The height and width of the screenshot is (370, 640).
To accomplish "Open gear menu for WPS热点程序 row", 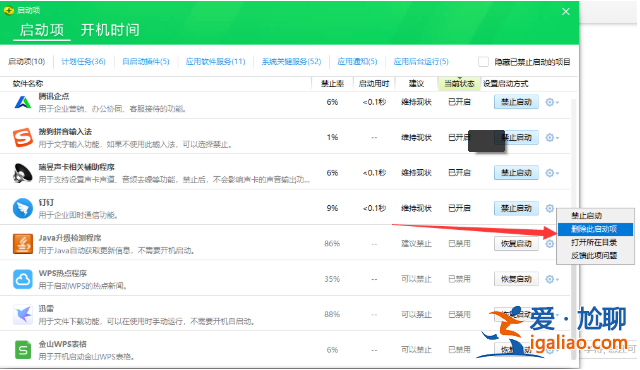I will click(551, 279).
